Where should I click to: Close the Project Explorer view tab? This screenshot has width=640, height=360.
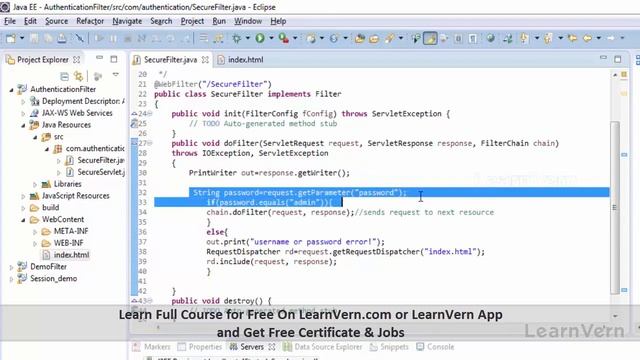pos(76,60)
